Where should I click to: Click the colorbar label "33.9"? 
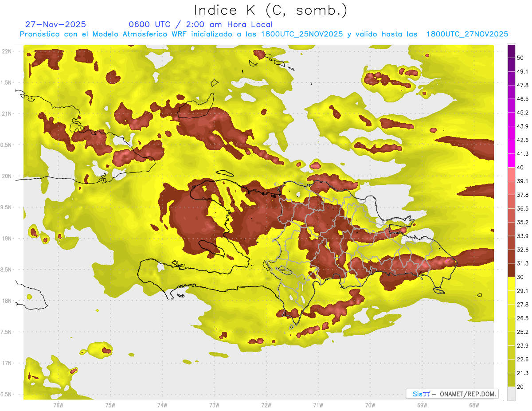523,236
